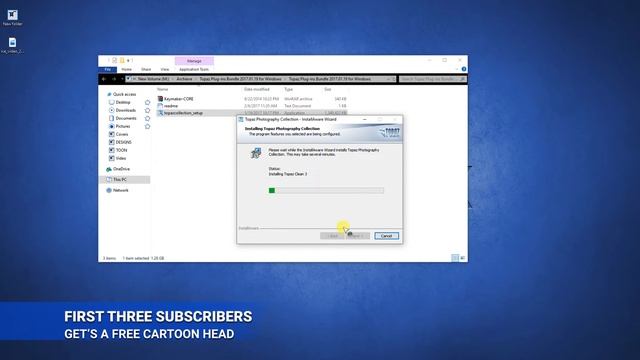Click New Volume (M:) in address path
The image size is (640, 360).
[x=153, y=79]
